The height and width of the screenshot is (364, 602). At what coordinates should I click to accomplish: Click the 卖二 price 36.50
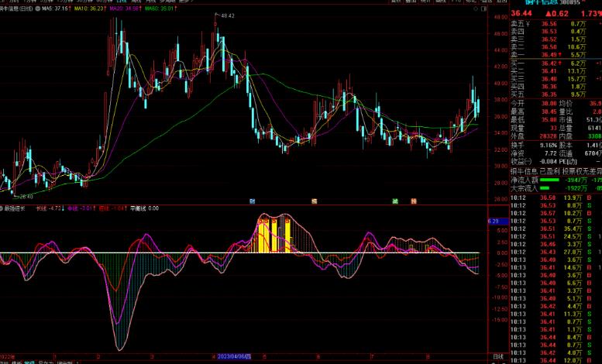[x=549, y=46]
